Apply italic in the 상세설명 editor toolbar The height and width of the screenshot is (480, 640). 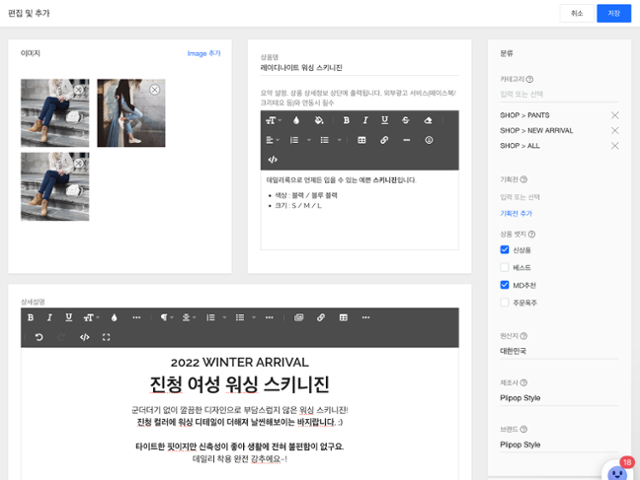(x=49, y=318)
